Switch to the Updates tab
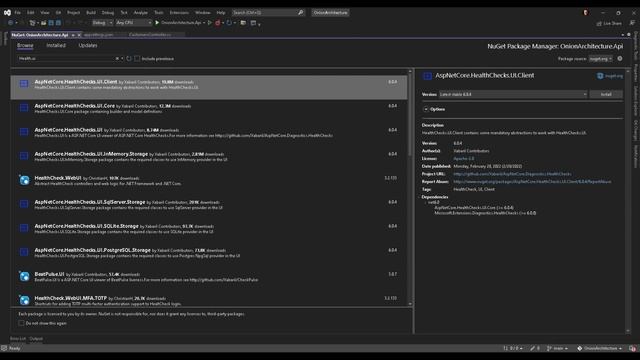 [x=88, y=45]
